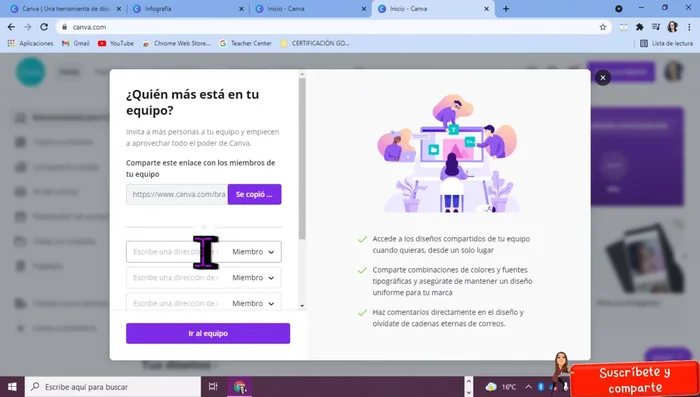
Task: Click the Chrome taskbar icon
Action: pos(240,387)
